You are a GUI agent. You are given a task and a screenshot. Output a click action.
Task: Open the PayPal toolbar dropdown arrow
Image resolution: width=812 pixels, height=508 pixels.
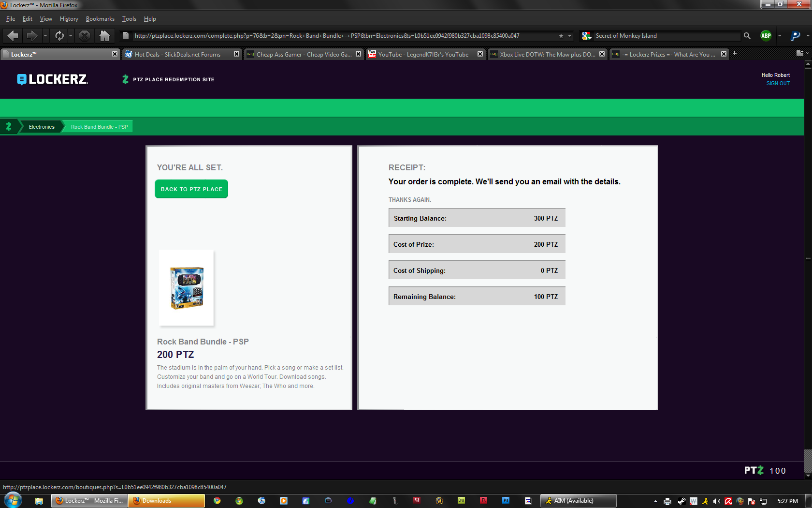tap(808, 35)
